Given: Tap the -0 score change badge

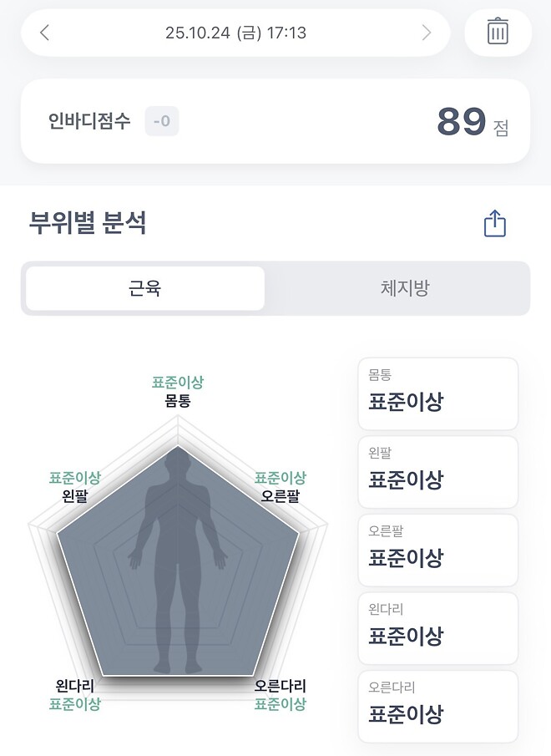Looking at the screenshot, I should (x=162, y=121).
